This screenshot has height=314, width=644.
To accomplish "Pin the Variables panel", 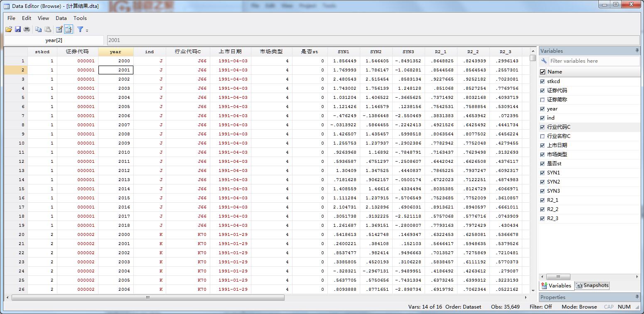I will (637, 51).
